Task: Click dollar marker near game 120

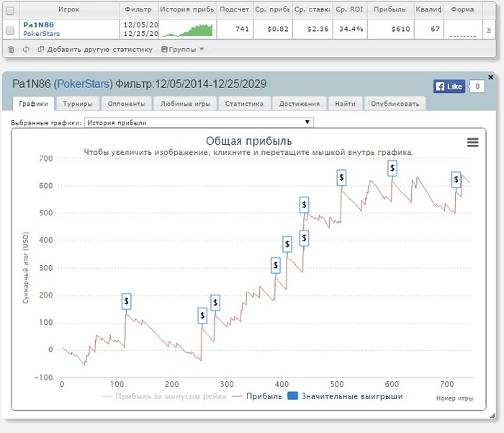Action: [x=126, y=301]
